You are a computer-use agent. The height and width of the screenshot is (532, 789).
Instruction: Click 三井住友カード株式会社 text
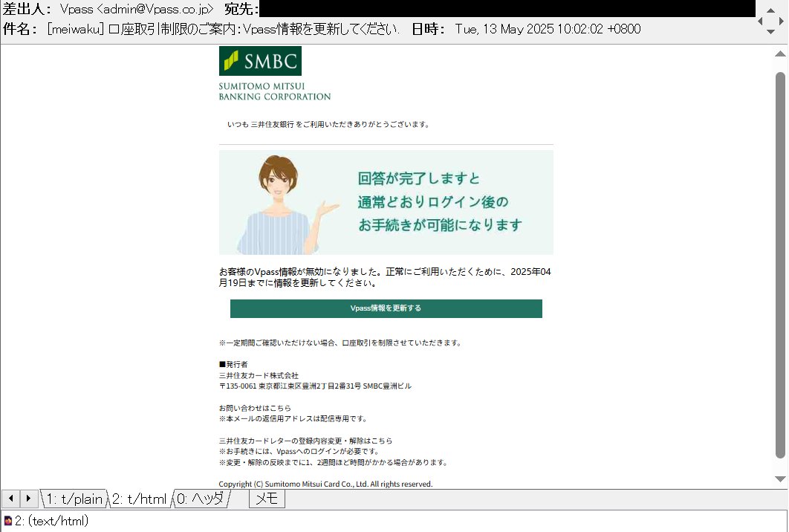pyautogui.click(x=259, y=376)
